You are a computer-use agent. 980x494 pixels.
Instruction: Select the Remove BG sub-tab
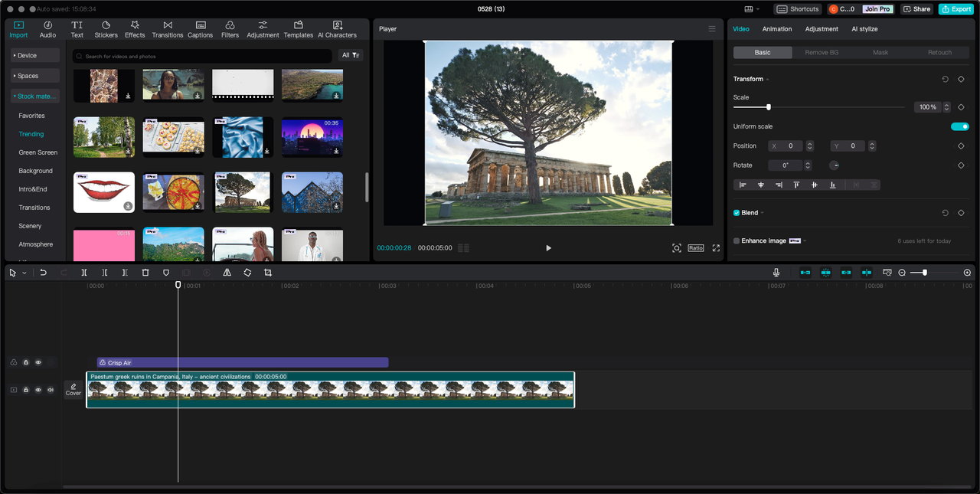(822, 53)
